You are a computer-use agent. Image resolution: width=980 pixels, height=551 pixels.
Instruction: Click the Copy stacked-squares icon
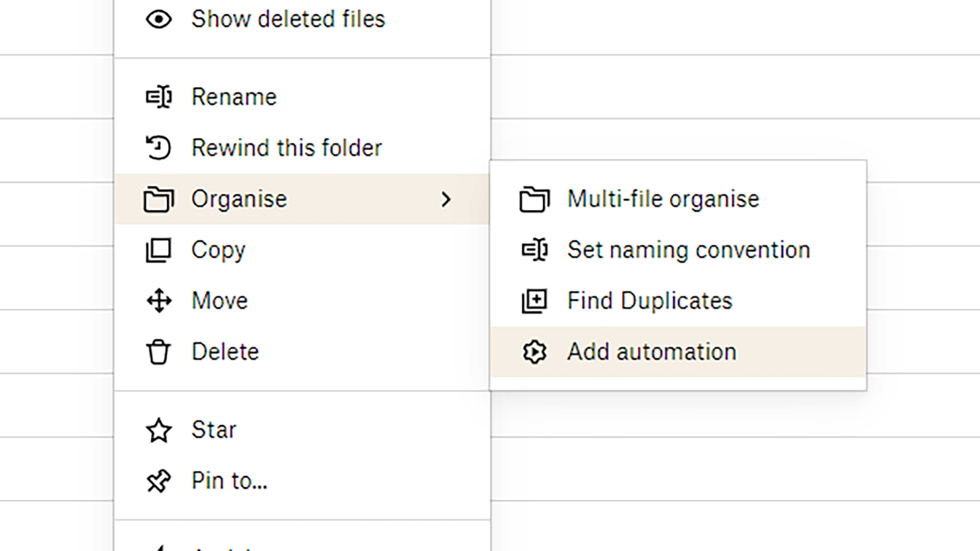tap(159, 250)
